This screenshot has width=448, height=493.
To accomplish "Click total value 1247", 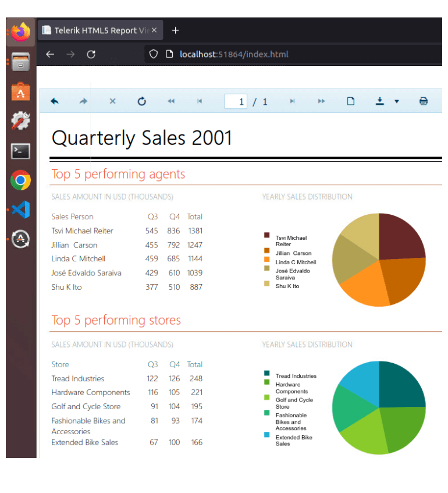I will pyautogui.click(x=194, y=245).
